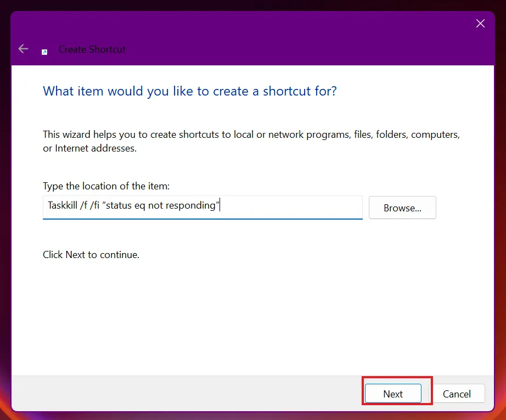Screen dimensions: 506x420
Task: Click the word status in location field
Action: (x=119, y=205)
